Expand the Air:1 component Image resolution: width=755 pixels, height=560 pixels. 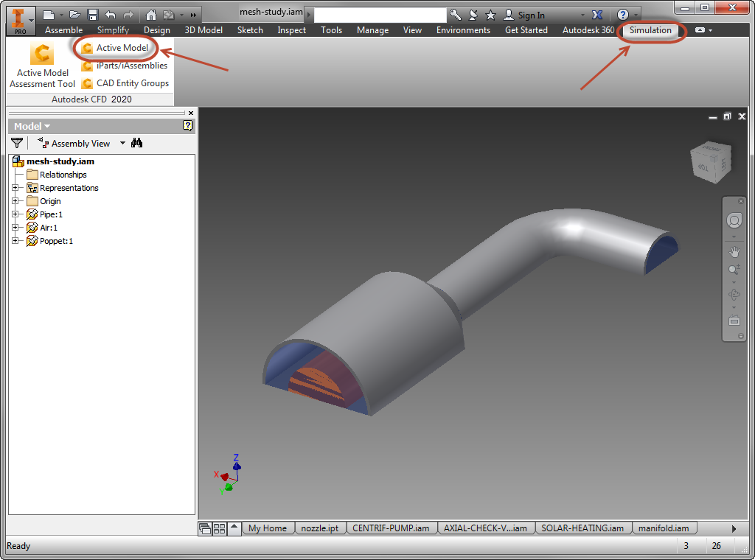point(15,228)
